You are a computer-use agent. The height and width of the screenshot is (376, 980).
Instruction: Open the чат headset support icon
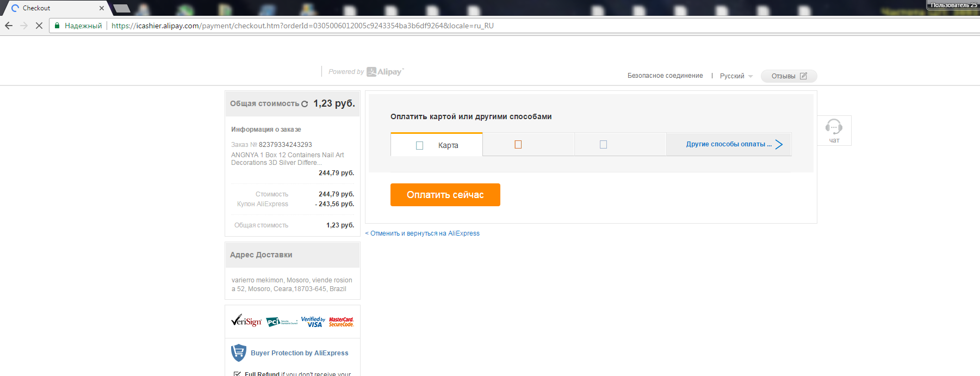click(x=834, y=127)
